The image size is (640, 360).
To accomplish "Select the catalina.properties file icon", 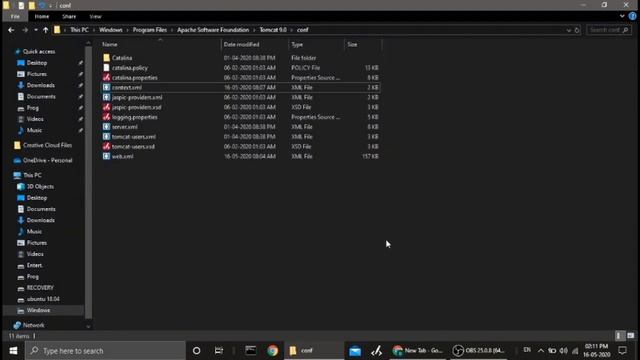I will pos(107,78).
